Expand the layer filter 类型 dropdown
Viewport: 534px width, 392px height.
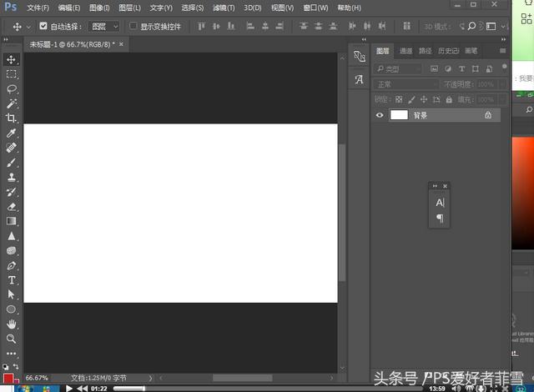tap(402, 69)
